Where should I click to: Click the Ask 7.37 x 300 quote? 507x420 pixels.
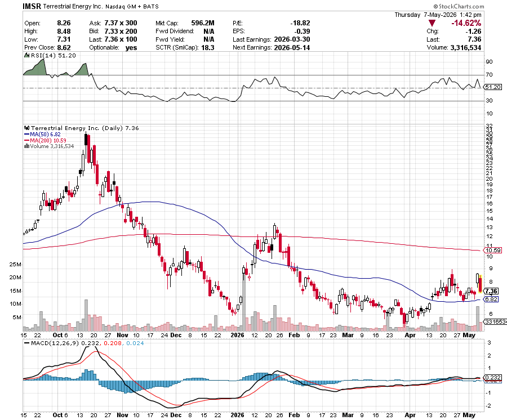(x=121, y=23)
